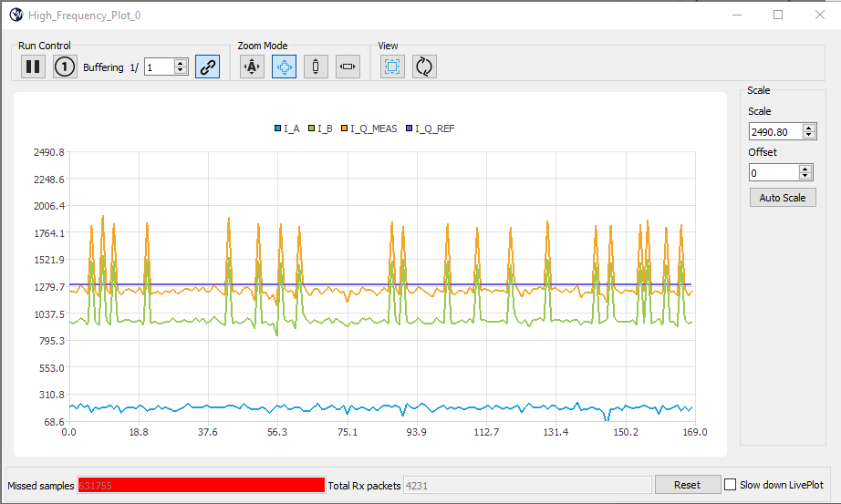Viewport: 841px width, 504px height.
Task: Select the horizontal zoom mode
Action: (x=348, y=67)
